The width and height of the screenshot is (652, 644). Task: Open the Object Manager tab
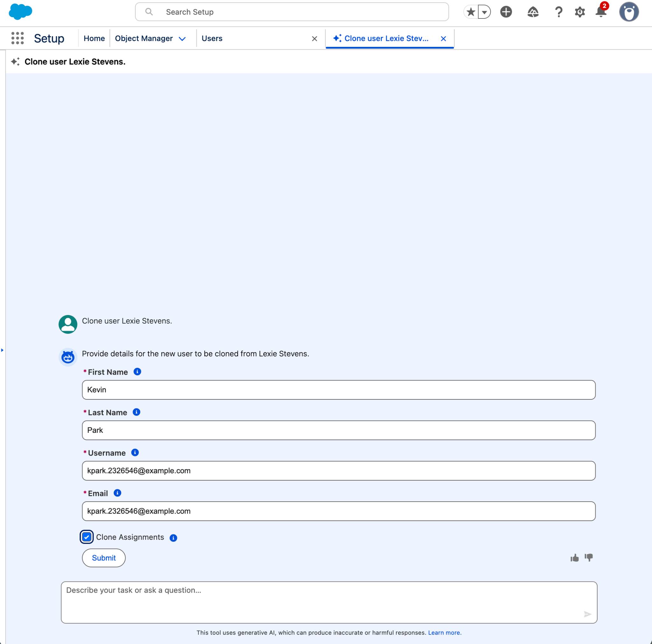(144, 39)
